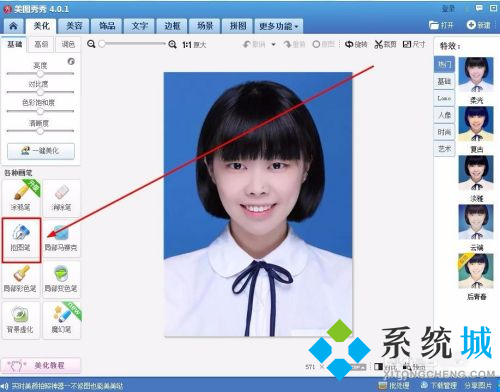Screen dimensions: 500x392
Task: Click the reset adjustments circular icon
Action: coord(71,61)
